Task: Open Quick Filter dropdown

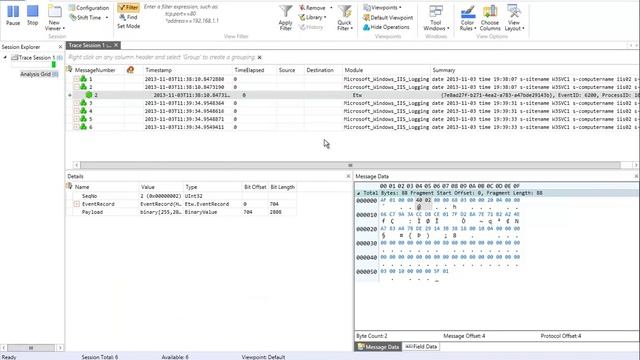Action: point(345,18)
